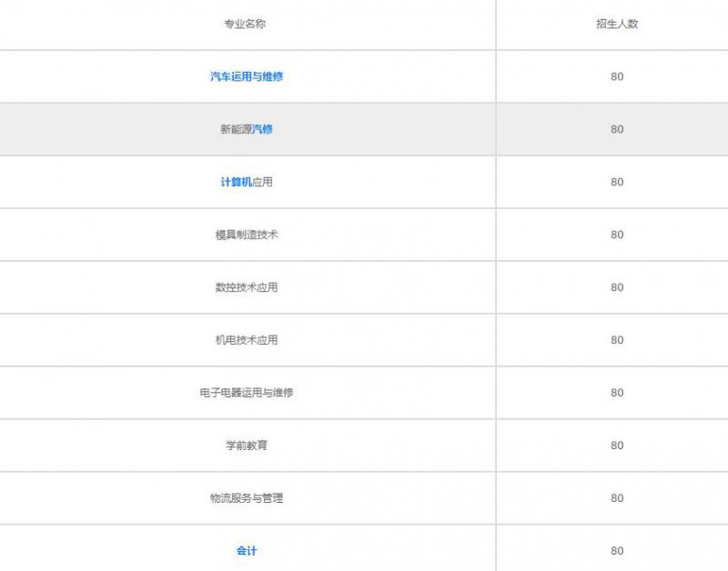The image size is (728, 571).
Task: Click enrollment number in 模具制造技术 row
Action: [x=617, y=235]
